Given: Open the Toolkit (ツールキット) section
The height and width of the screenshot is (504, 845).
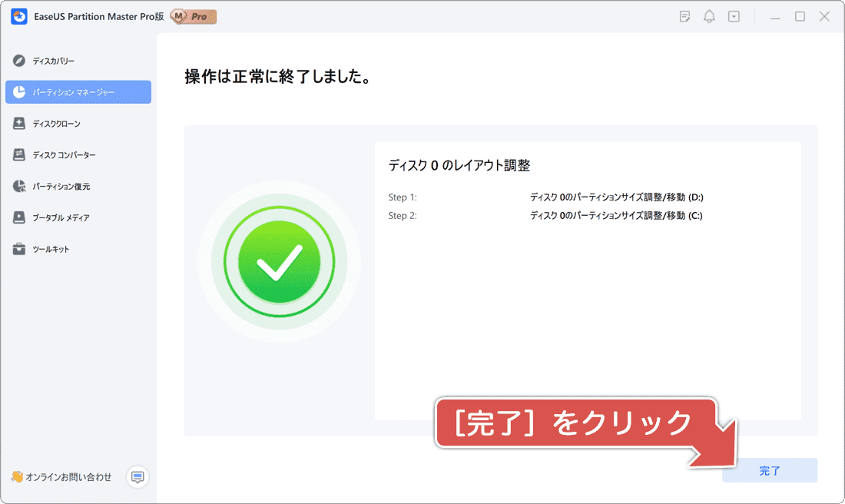Looking at the screenshot, I should coord(18,249).
